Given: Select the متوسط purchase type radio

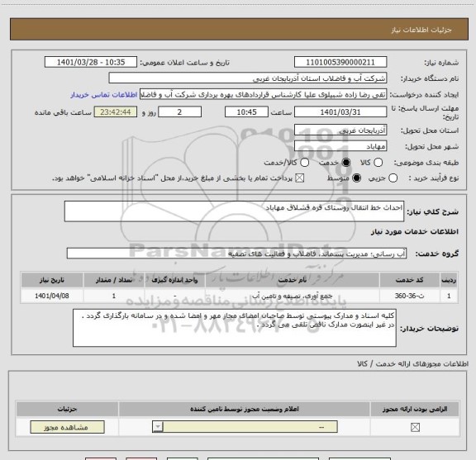Looking at the screenshot, I should coord(356,178).
